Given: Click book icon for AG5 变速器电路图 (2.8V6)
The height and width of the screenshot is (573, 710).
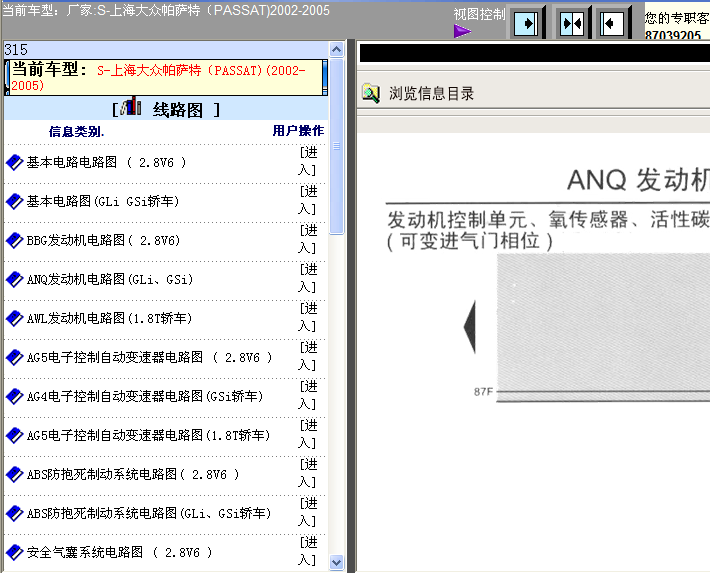Looking at the screenshot, I should tap(14, 357).
